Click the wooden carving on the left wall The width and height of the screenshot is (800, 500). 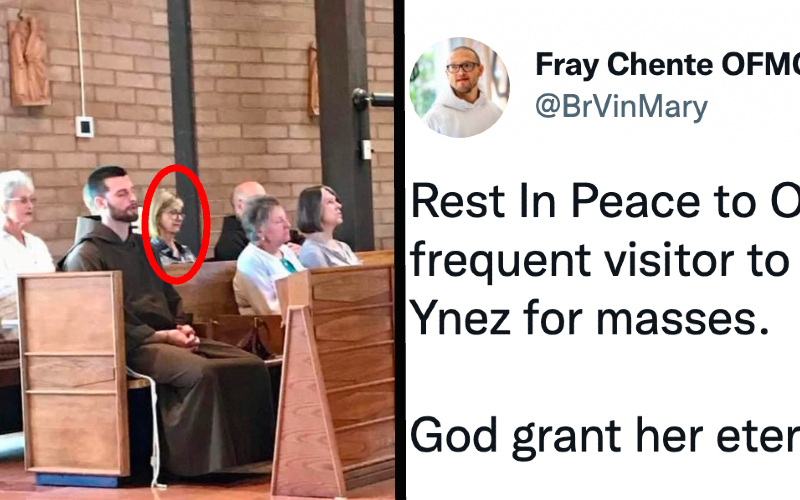pyautogui.click(x=29, y=60)
